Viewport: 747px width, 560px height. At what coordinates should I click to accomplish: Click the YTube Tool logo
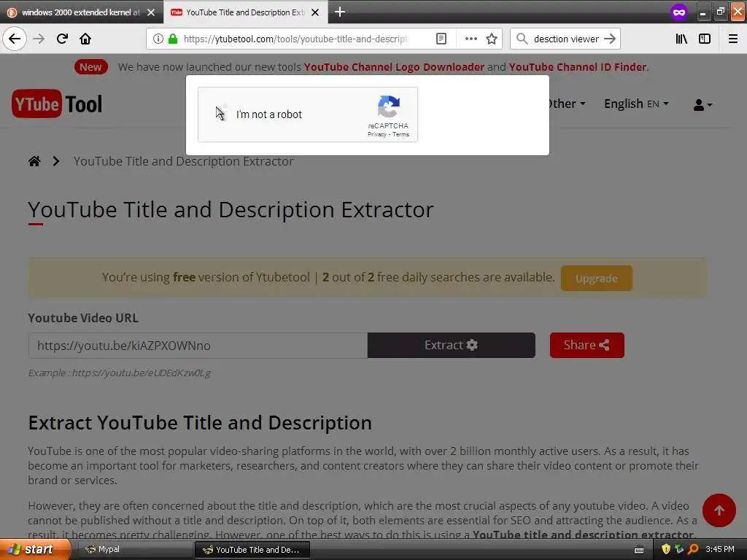click(57, 104)
